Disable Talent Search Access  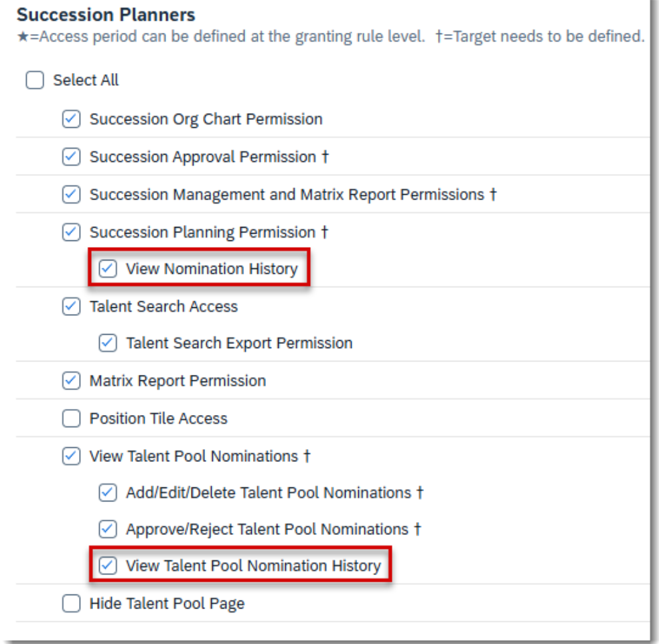(x=70, y=306)
